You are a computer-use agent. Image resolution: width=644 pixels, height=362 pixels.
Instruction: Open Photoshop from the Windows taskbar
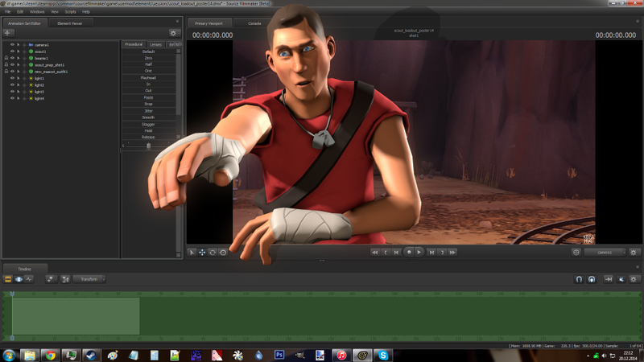pos(279,355)
